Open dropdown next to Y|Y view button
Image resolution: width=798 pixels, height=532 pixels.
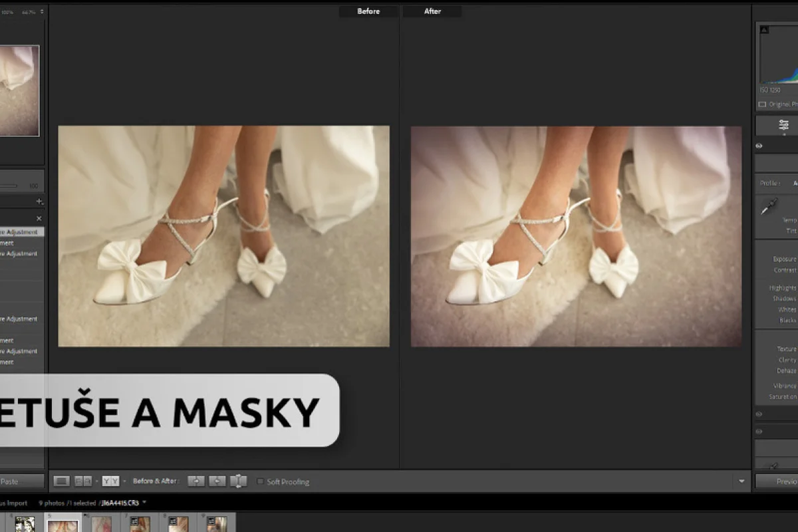(124, 481)
